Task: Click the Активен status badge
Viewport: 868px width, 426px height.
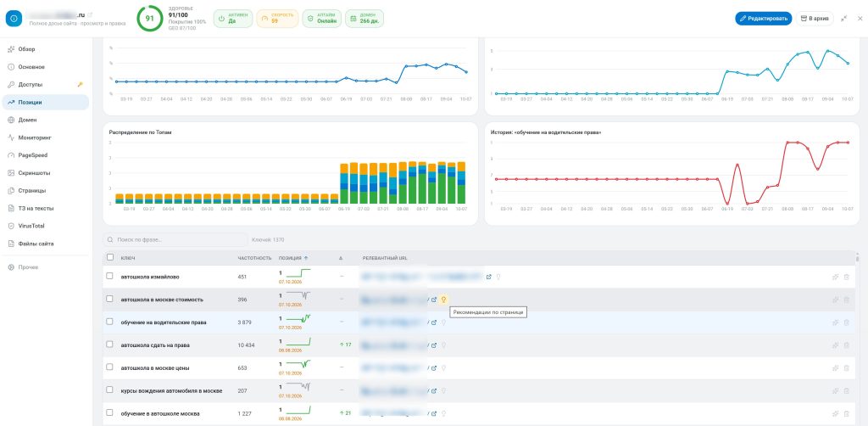Action: (x=232, y=19)
